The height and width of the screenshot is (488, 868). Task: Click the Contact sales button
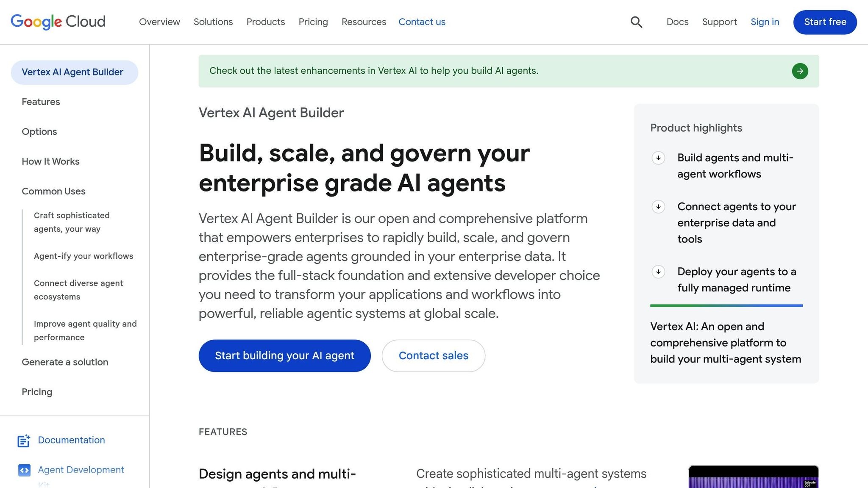433,355
